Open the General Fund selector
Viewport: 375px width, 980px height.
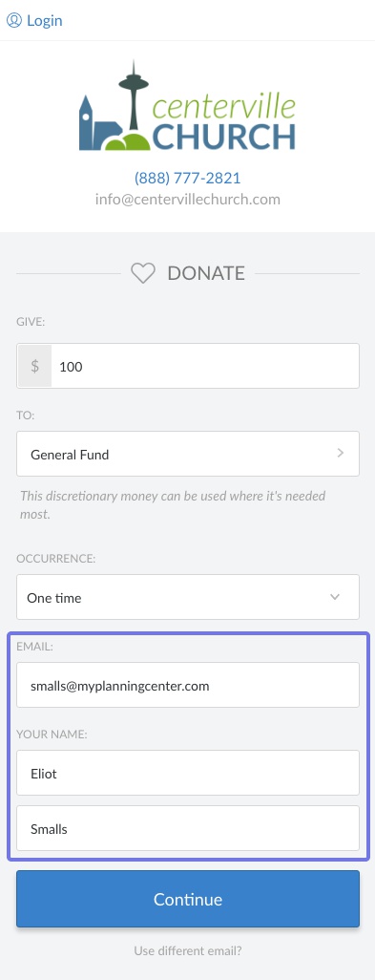coord(188,454)
